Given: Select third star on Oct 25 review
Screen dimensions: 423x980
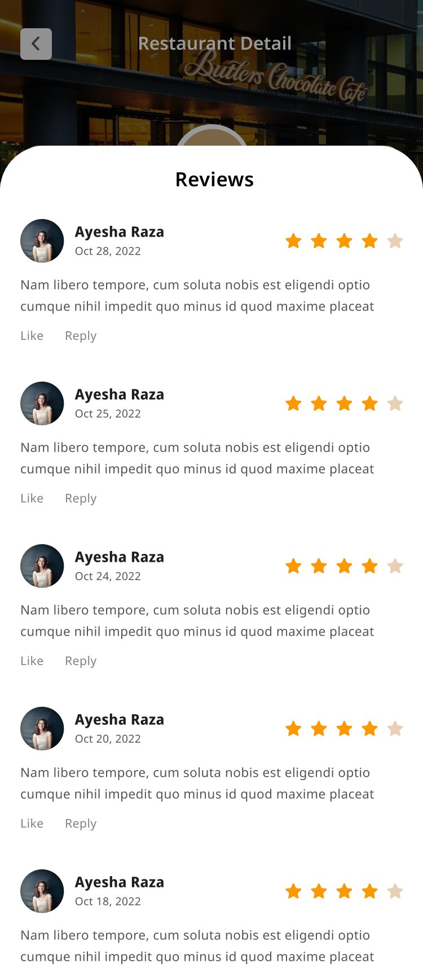Looking at the screenshot, I should point(344,404).
